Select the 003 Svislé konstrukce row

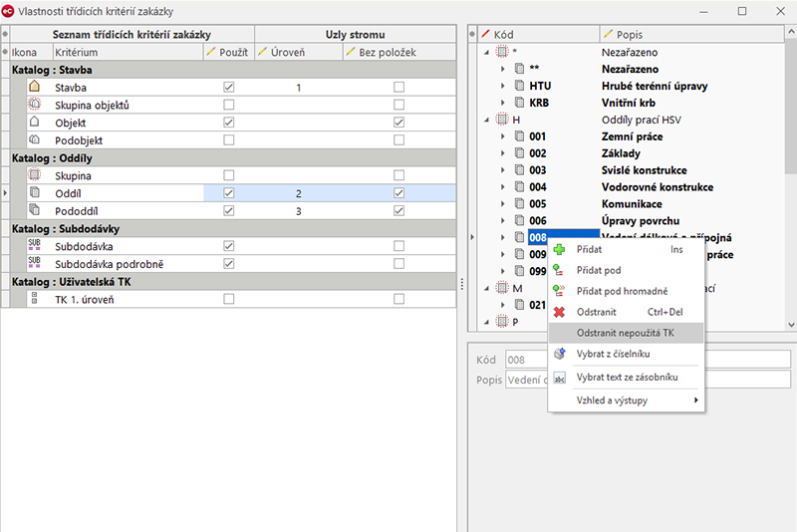click(631, 170)
